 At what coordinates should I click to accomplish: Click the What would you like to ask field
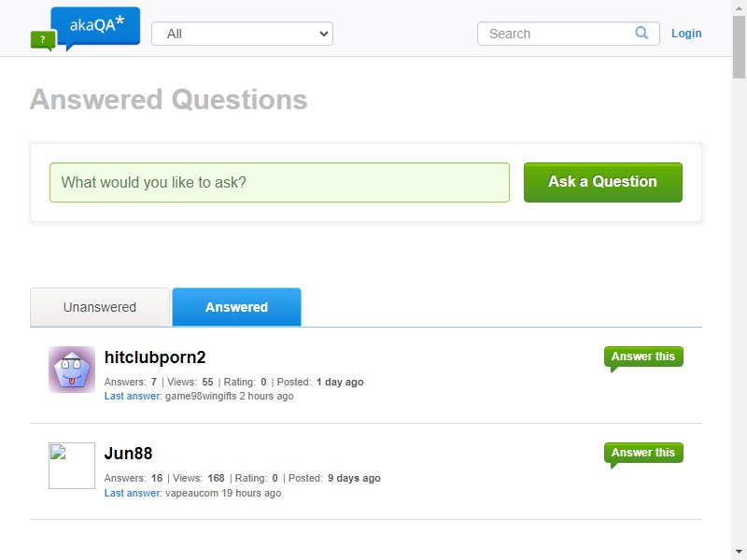[279, 182]
